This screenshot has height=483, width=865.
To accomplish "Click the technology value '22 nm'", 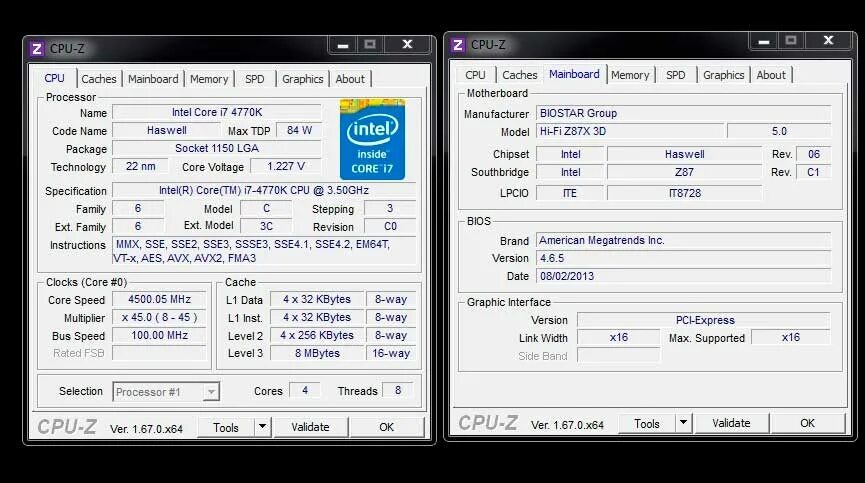I will pyautogui.click(x=140, y=167).
